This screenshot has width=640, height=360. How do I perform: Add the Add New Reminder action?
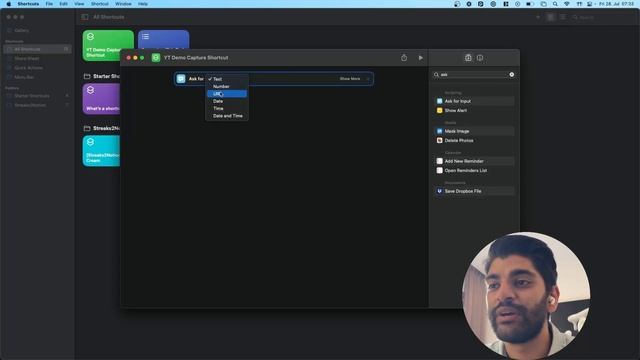474,161
